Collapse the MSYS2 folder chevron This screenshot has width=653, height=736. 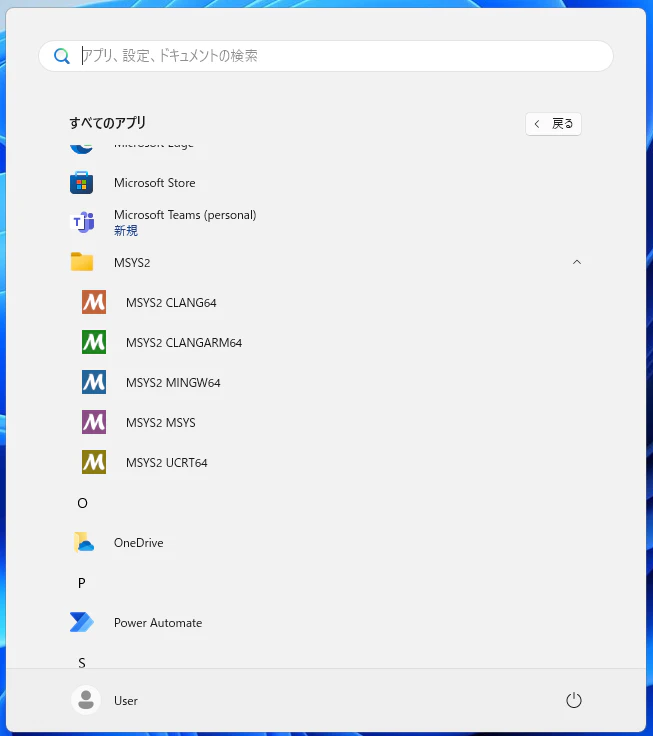pyautogui.click(x=577, y=262)
